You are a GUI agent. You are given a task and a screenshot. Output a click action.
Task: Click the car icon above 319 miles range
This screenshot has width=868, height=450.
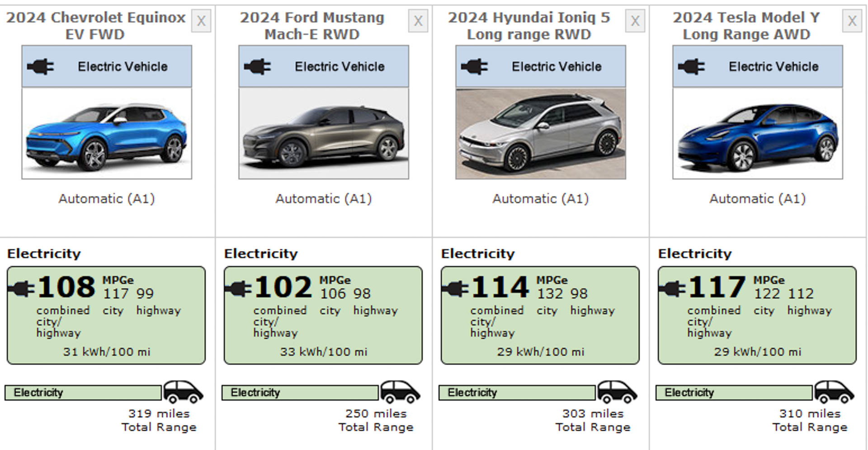click(183, 392)
